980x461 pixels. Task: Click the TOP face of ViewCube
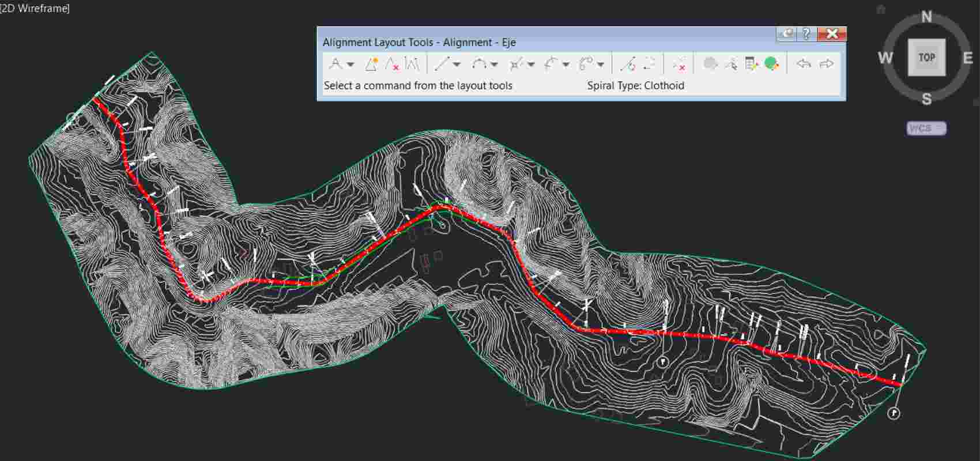tap(926, 57)
